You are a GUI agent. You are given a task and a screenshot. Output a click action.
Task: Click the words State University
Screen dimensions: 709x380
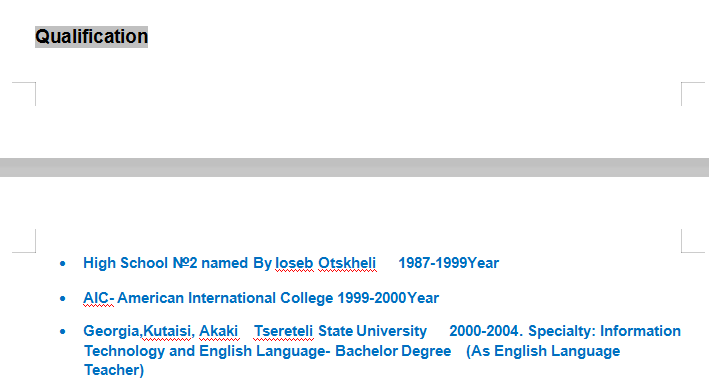coord(373,331)
